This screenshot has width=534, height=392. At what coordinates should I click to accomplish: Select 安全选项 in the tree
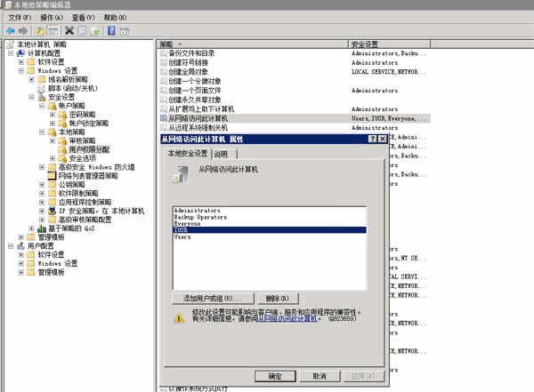point(83,158)
